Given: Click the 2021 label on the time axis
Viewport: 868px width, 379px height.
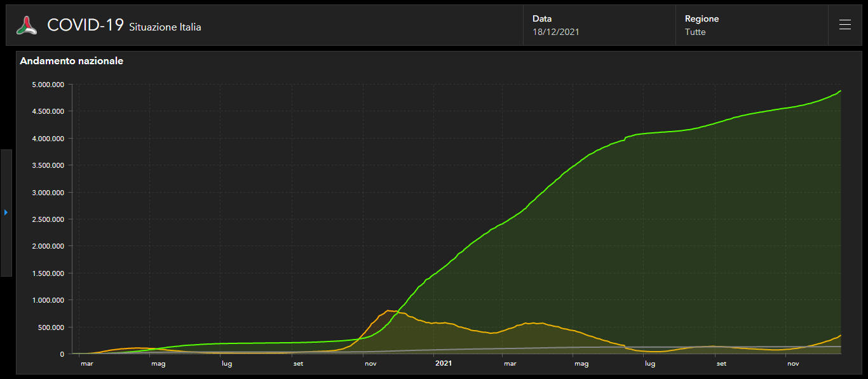Looking at the screenshot, I should (443, 363).
